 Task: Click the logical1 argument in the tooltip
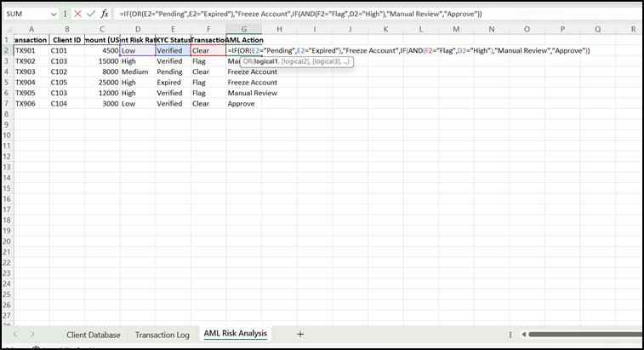[265, 61]
